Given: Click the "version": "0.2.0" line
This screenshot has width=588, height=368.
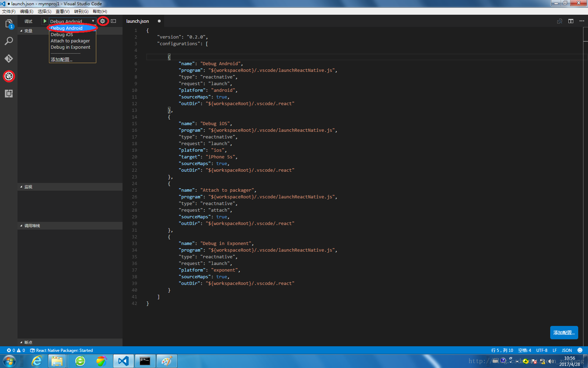Looking at the screenshot, I should pos(183,37).
